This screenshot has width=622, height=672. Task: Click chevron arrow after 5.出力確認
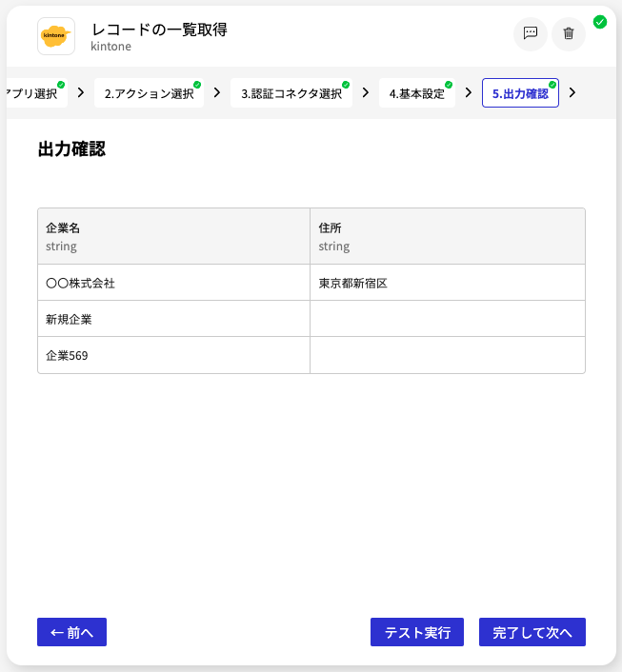click(572, 92)
